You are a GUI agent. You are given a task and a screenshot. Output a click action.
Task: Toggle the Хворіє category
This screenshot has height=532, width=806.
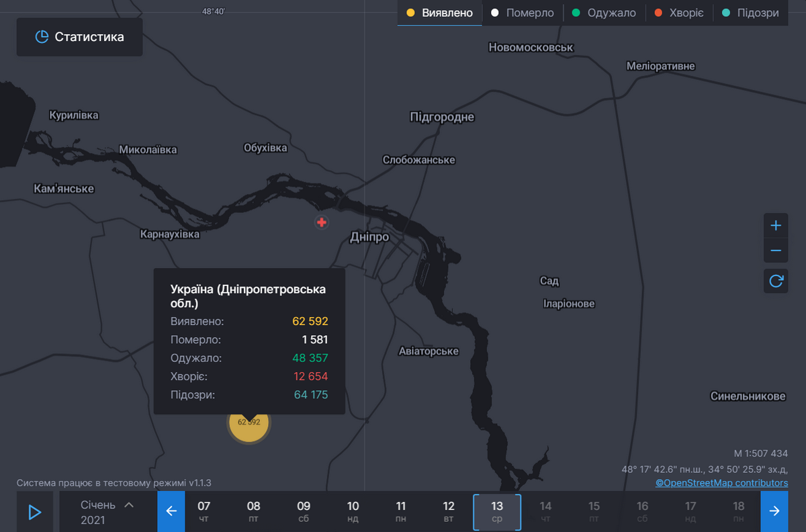[678, 13]
